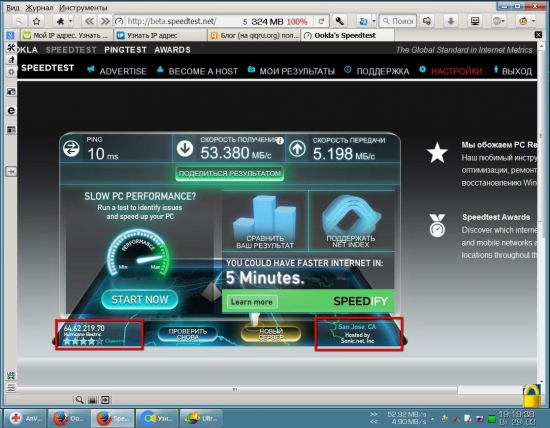Image resolution: width=550 pixels, height=428 pixels.
Task: Click the star rating under 64.62.219.70
Action: 83,341
